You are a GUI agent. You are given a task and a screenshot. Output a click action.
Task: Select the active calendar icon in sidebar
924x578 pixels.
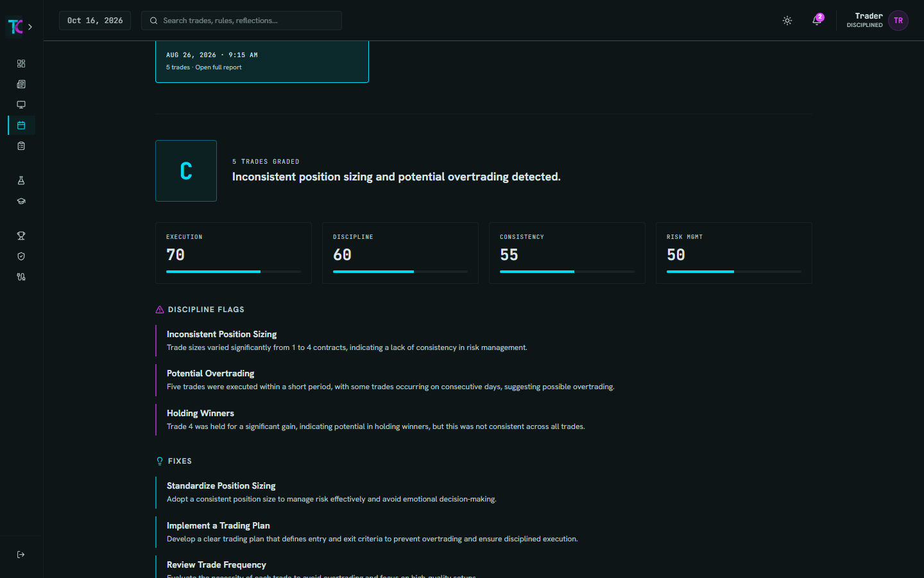(x=21, y=125)
